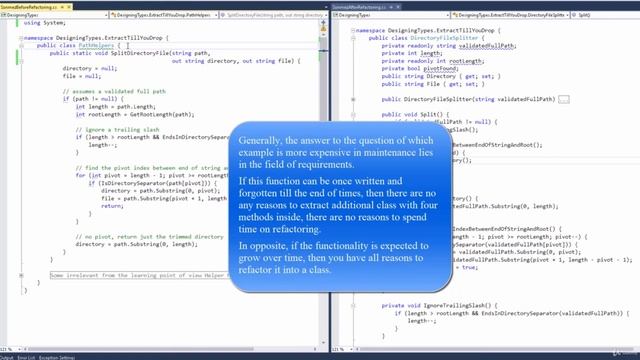The height and width of the screenshot is (360, 640).
Task: Expand the DirectoryFileSplitter constructor block
Action: (353, 99)
